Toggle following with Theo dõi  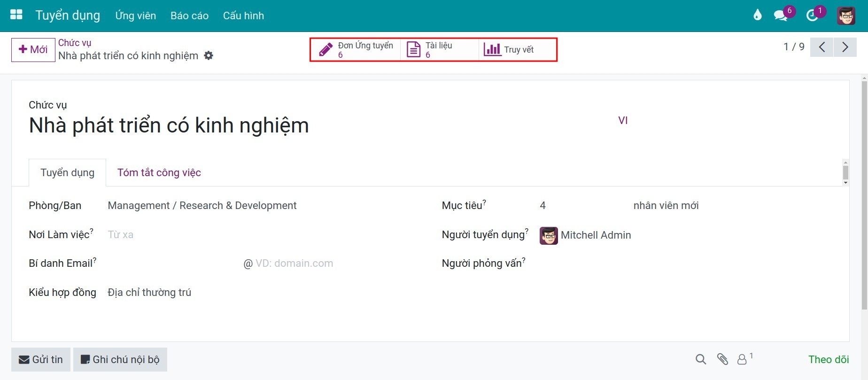coord(829,360)
